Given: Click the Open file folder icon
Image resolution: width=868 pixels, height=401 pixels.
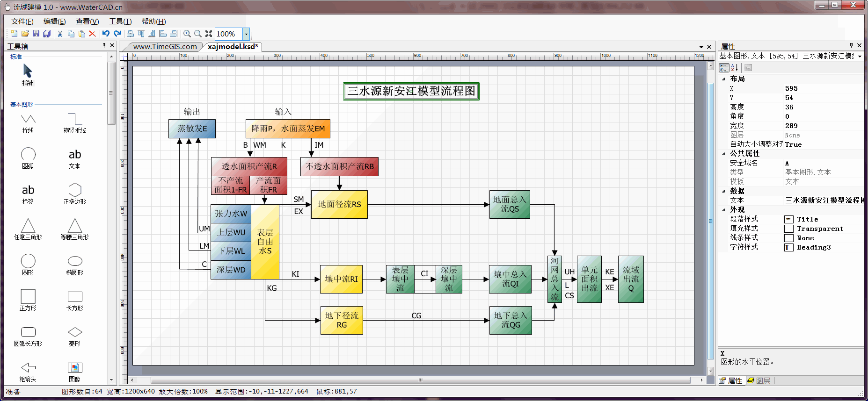Looking at the screenshot, I should tap(25, 34).
